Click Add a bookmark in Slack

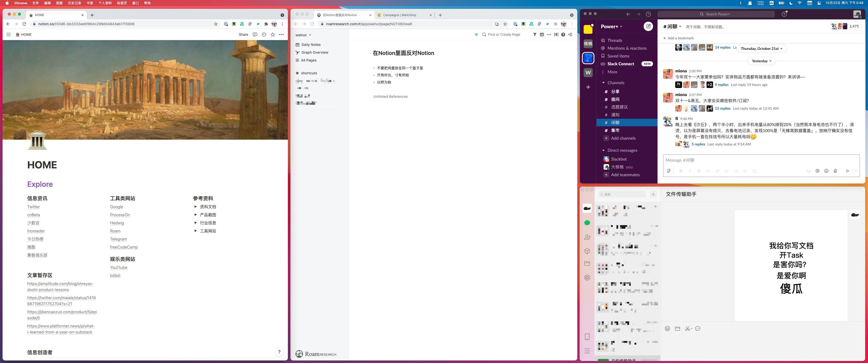(678, 38)
